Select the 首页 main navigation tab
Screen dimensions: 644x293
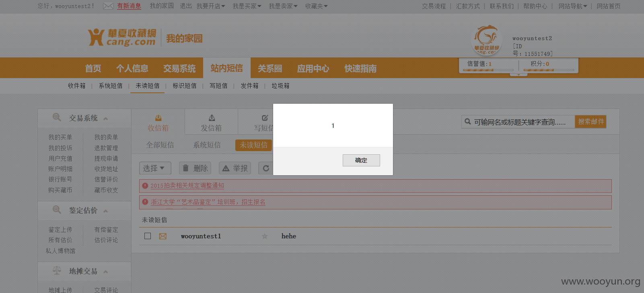click(93, 68)
